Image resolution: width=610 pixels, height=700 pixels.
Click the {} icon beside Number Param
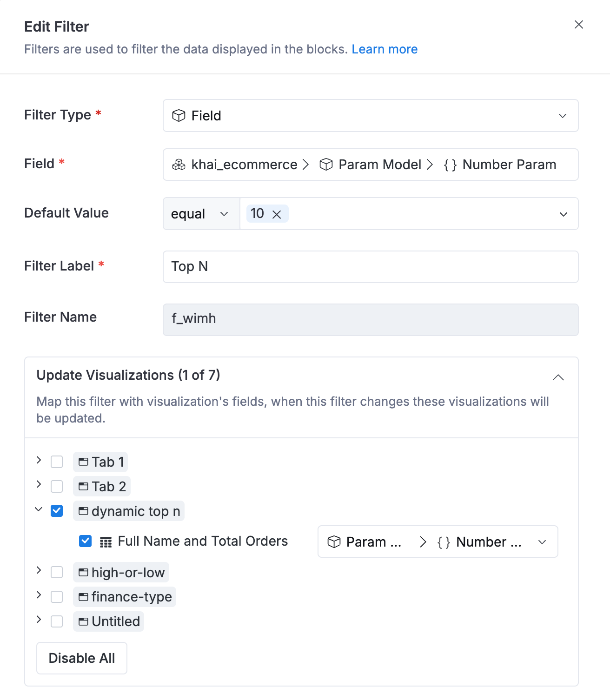450,165
